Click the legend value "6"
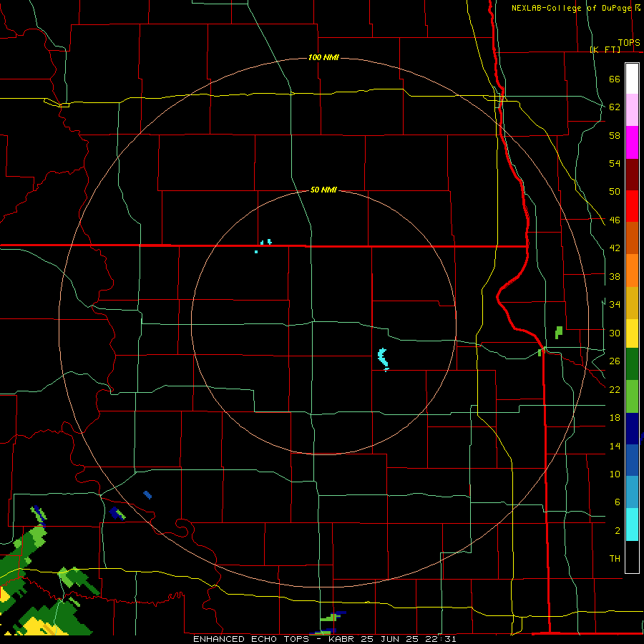Viewport: 644px width, 644px height. [x=618, y=502]
